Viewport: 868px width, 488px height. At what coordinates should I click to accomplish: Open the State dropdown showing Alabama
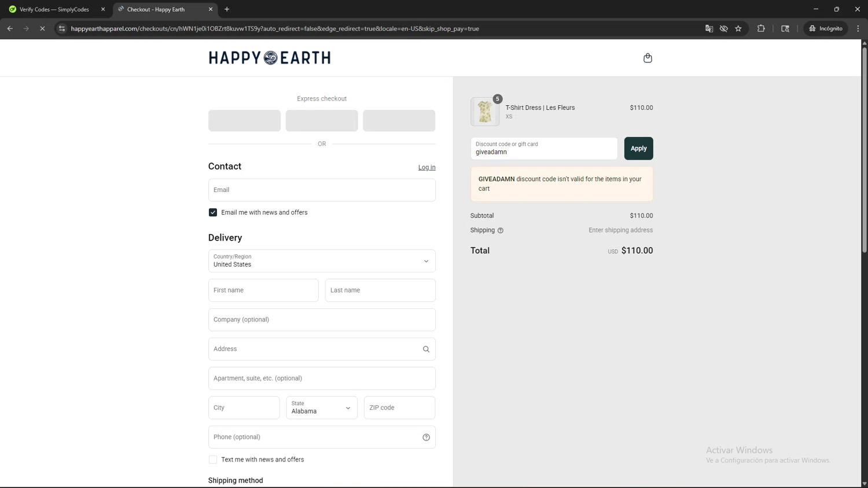tap(322, 408)
